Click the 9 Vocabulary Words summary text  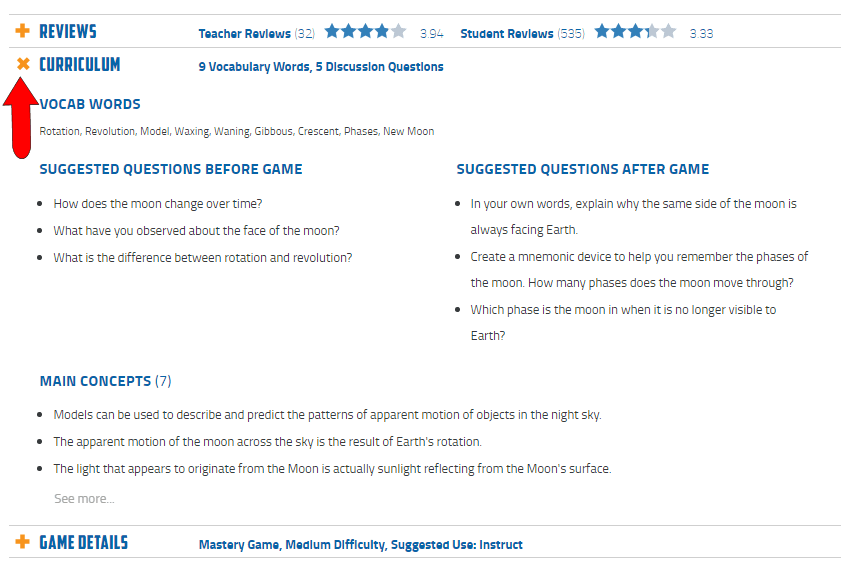[x=321, y=67]
